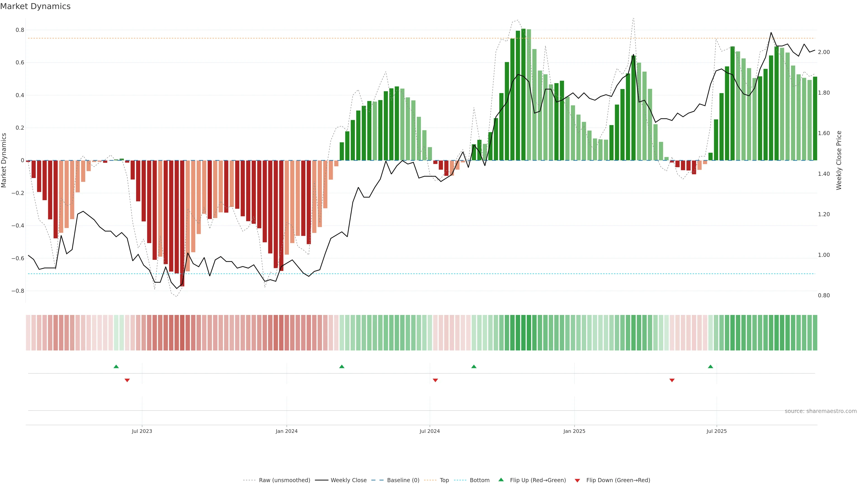The width and height of the screenshot is (868, 488).
Task: Toggle the Baseline (0) legend entry
Action: [403, 480]
